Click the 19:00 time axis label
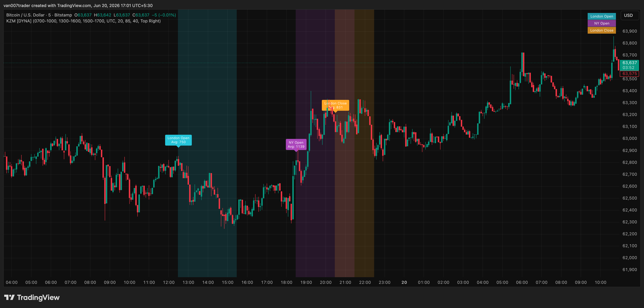Screen dimensions: 644x308 [x=306, y=282]
